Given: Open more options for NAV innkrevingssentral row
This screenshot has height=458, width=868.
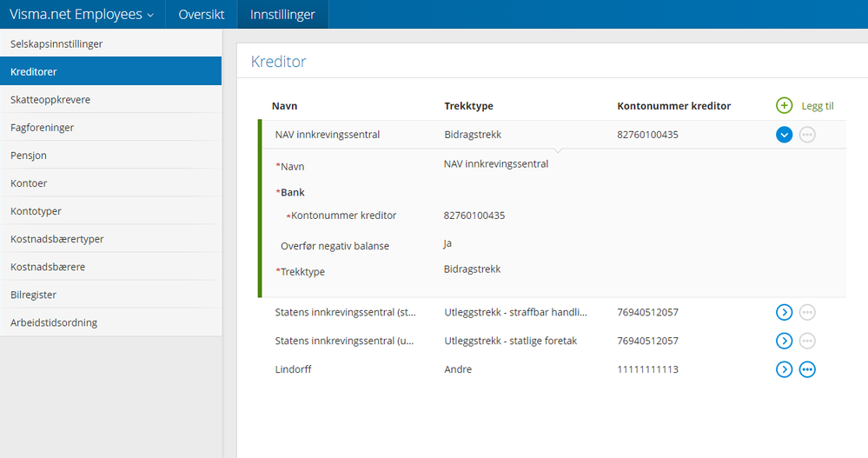Looking at the screenshot, I should 807,135.
